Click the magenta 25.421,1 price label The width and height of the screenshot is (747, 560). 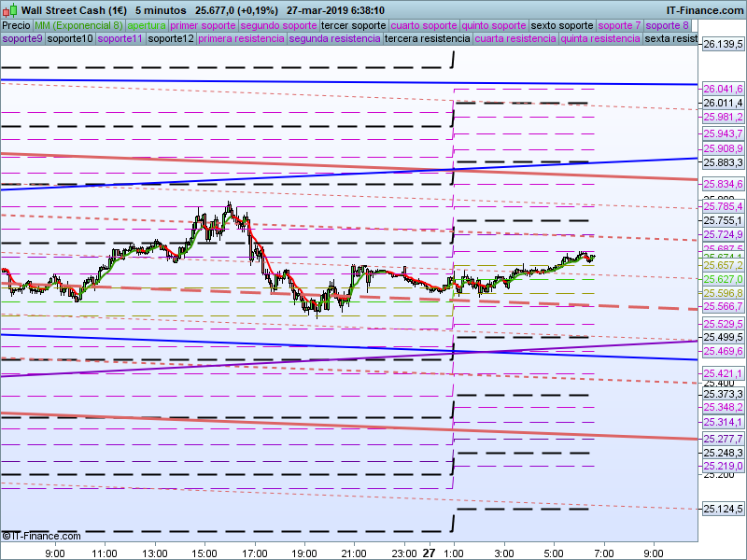[723, 373]
